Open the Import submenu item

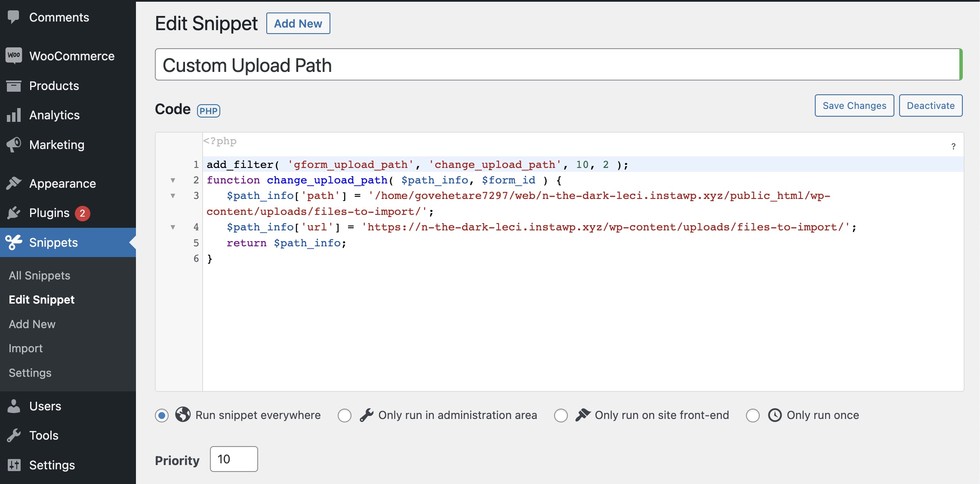26,348
